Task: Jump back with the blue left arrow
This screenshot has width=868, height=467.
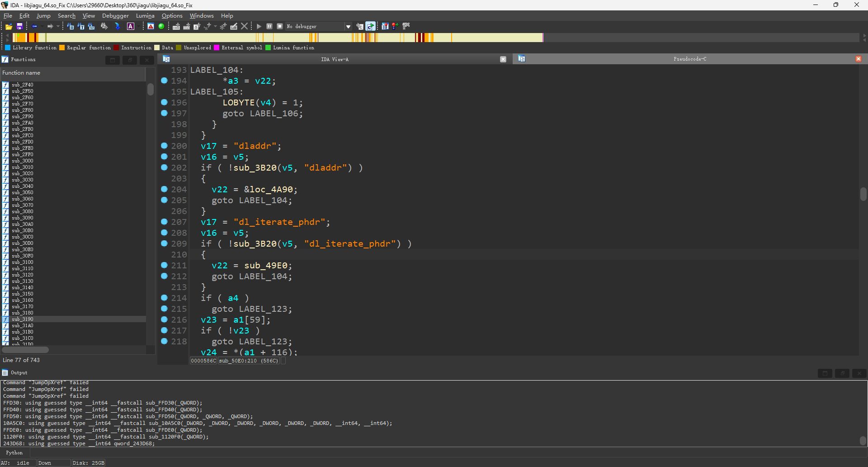Action: click(x=34, y=26)
